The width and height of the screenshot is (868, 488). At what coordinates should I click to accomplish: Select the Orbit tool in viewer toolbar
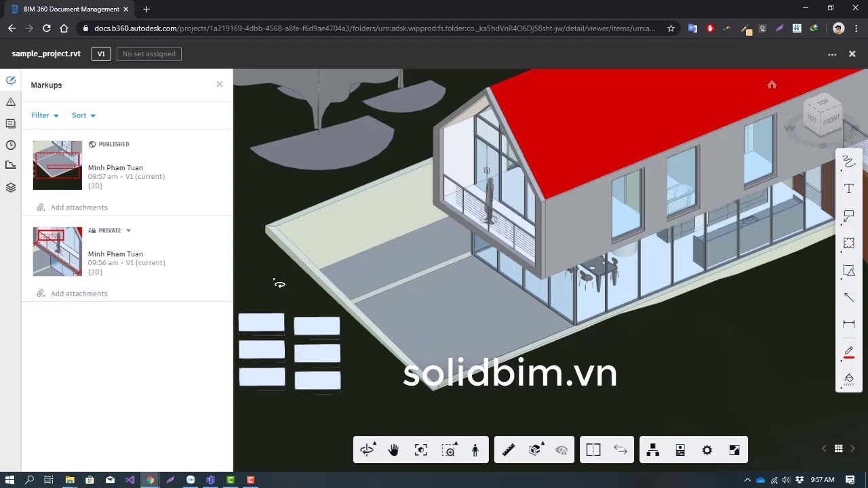click(367, 450)
